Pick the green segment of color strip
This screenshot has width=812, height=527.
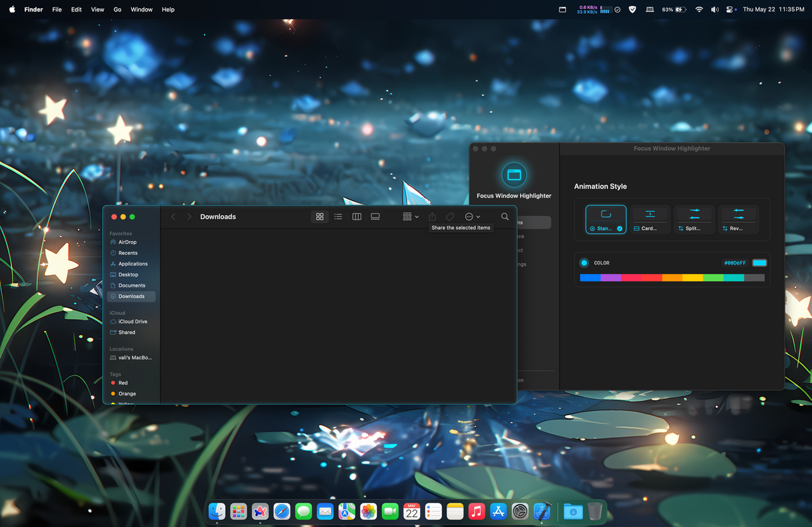click(x=713, y=278)
